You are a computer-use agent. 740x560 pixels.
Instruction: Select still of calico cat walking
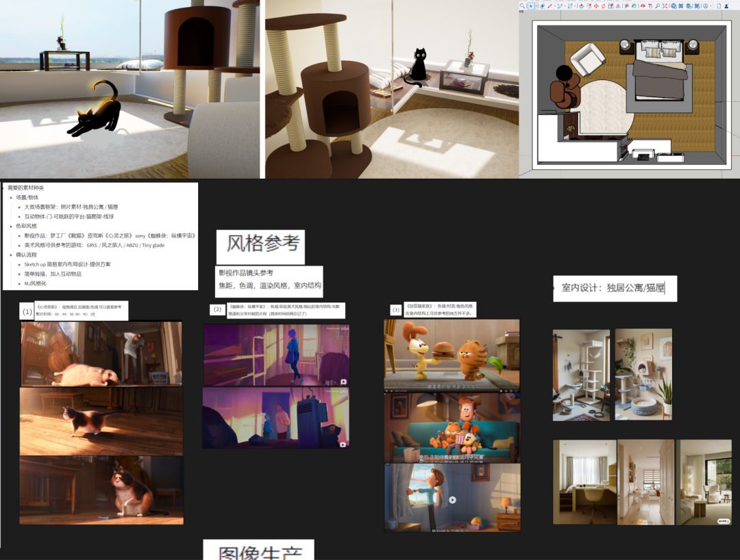pos(101,422)
